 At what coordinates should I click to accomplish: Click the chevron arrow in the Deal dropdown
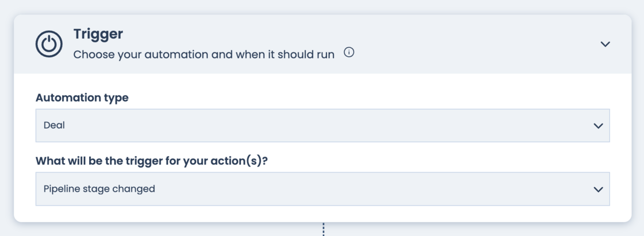point(598,126)
